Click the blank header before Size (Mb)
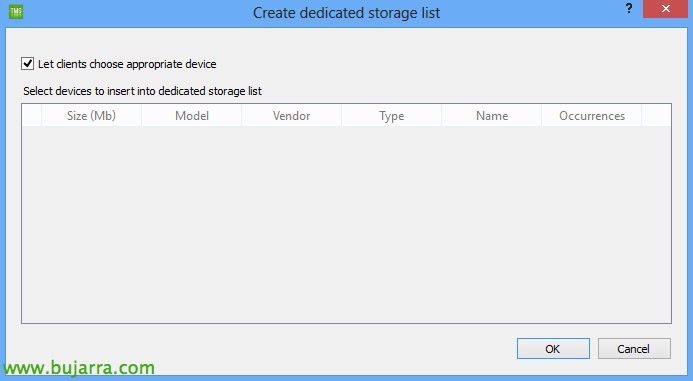 coord(32,116)
